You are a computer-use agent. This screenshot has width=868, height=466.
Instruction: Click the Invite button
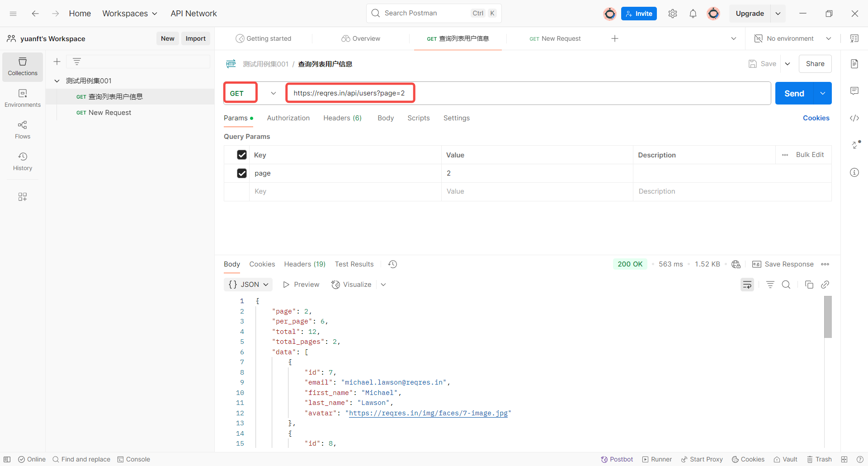tap(639, 14)
